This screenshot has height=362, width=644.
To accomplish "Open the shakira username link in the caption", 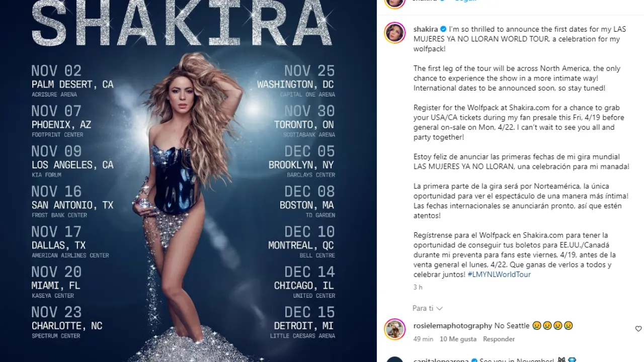I will coord(426,29).
